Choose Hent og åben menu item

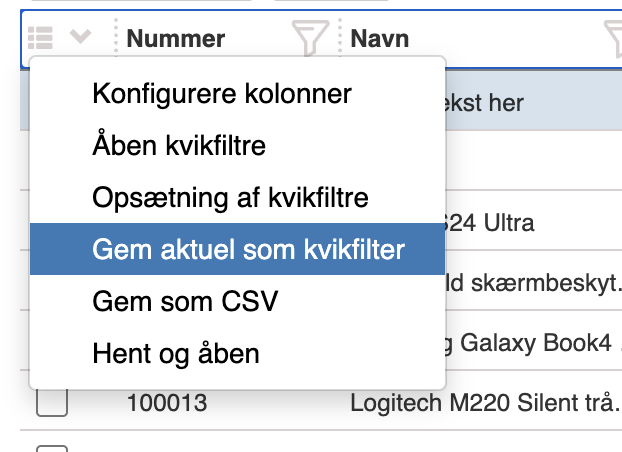[176, 353]
